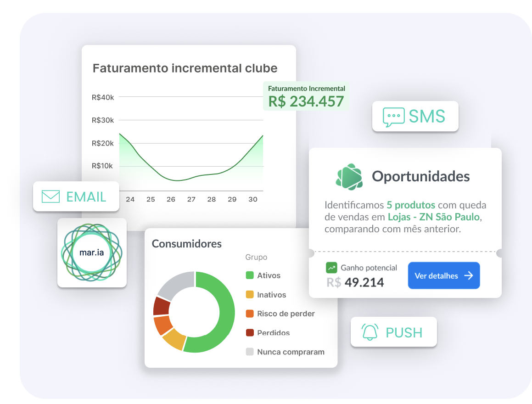Viewport: 532px width, 404px height.
Task: Click the Faturamento Incremental value badge
Action: (x=306, y=96)
